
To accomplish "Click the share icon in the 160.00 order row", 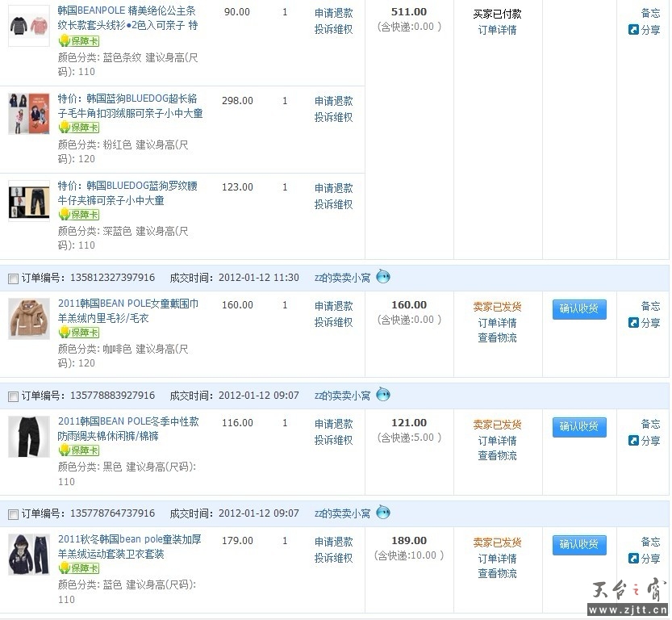I will (634, 323).
